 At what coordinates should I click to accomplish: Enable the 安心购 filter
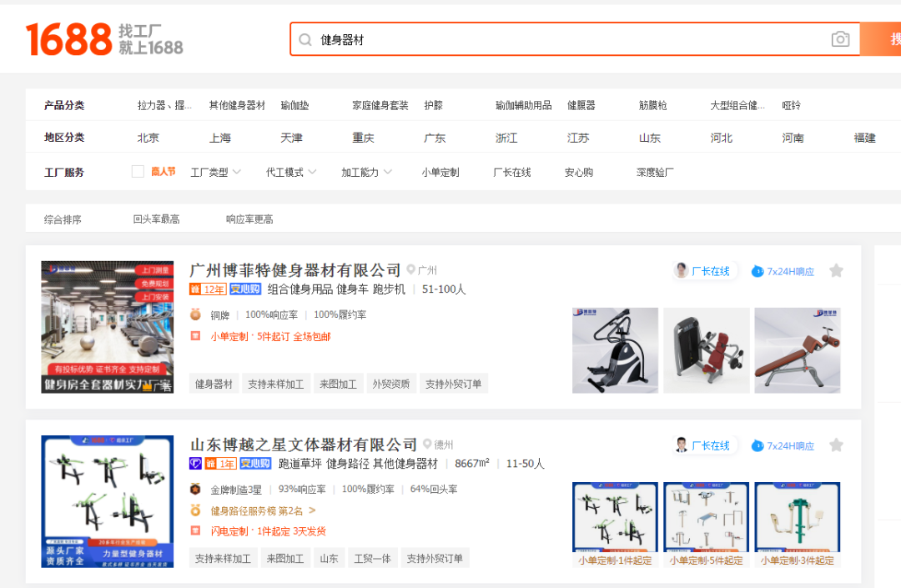[578, 170]
